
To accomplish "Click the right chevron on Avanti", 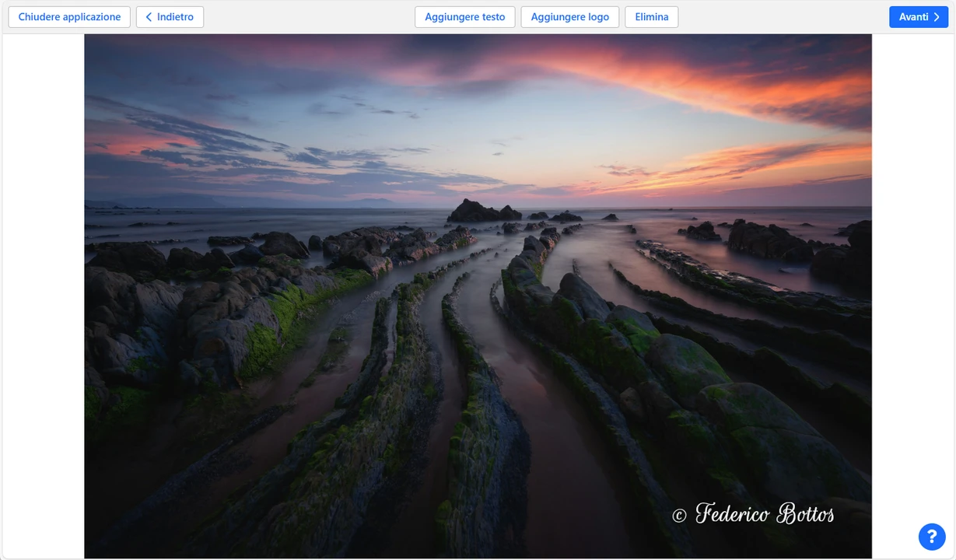I will tap(937, 17).
